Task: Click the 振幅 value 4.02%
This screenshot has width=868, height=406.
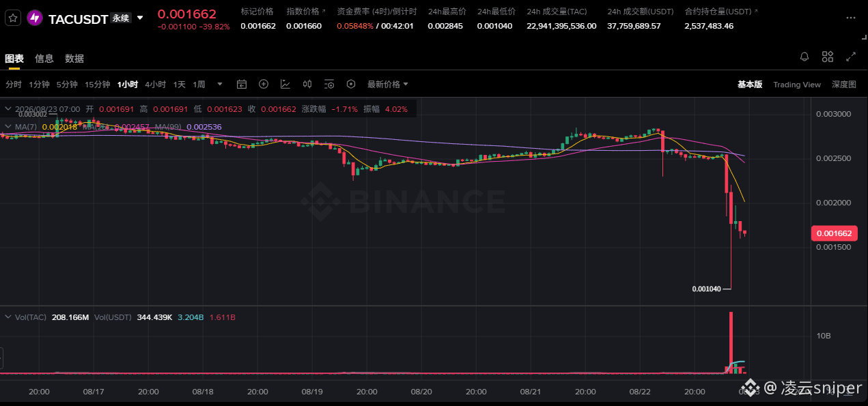Action: pyautogui.click(x=396, y=109)
